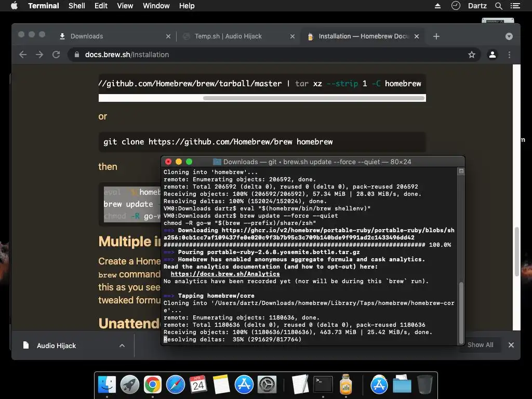This screenshot has width=532, height=399.
Task: Go back in browser history
Action: [x=23, y=55]
